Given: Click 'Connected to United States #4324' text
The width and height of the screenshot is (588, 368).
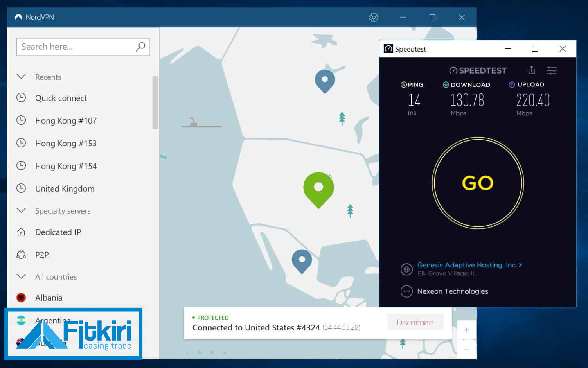Looking at the screenshot, I should tap(256, 327).
